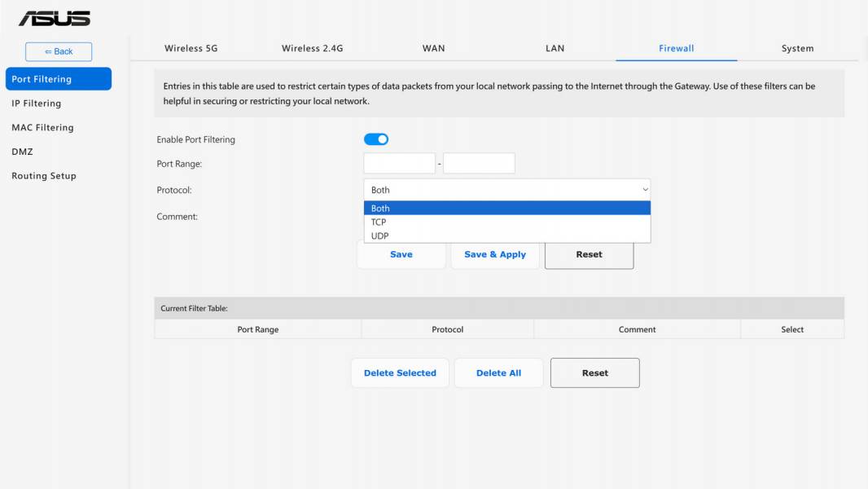Switch to the Wireless 2.4G tab

pos(312,48)
